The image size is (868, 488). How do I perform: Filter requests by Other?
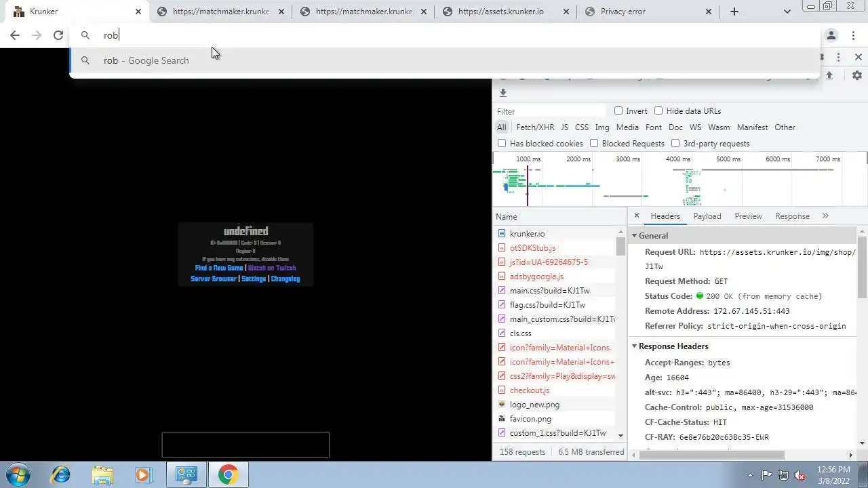pos(785,127)
